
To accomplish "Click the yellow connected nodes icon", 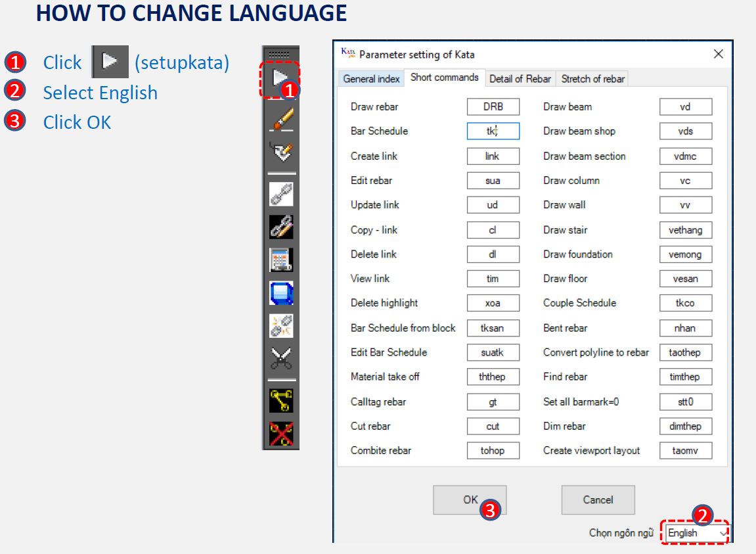I will pos(281,400).
